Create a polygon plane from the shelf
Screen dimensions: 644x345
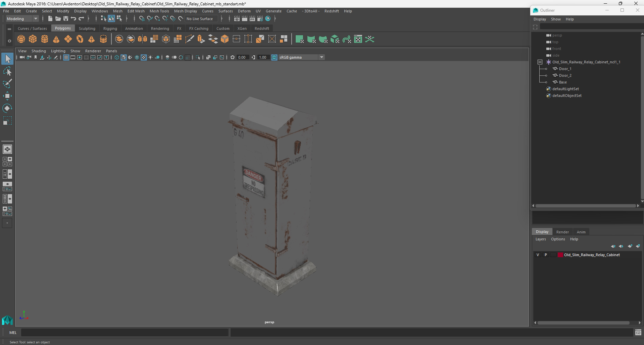point(68,39)
